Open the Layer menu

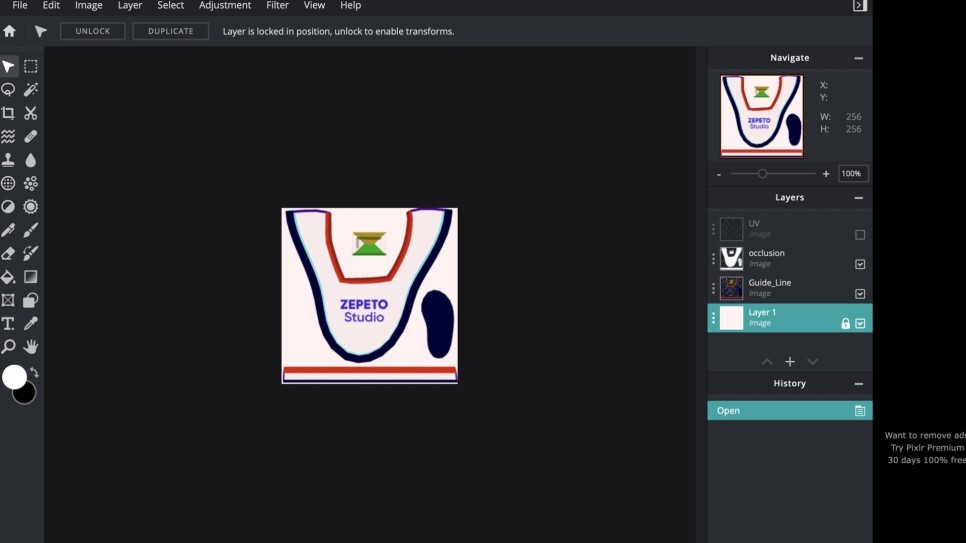pos(130,6)
